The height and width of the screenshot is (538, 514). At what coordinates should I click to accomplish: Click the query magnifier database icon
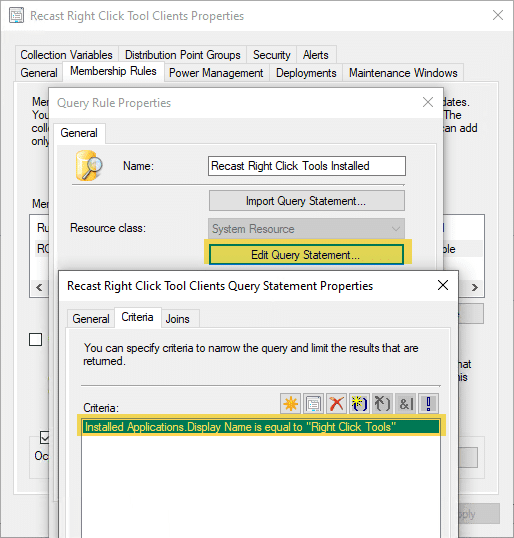point(89,166)
